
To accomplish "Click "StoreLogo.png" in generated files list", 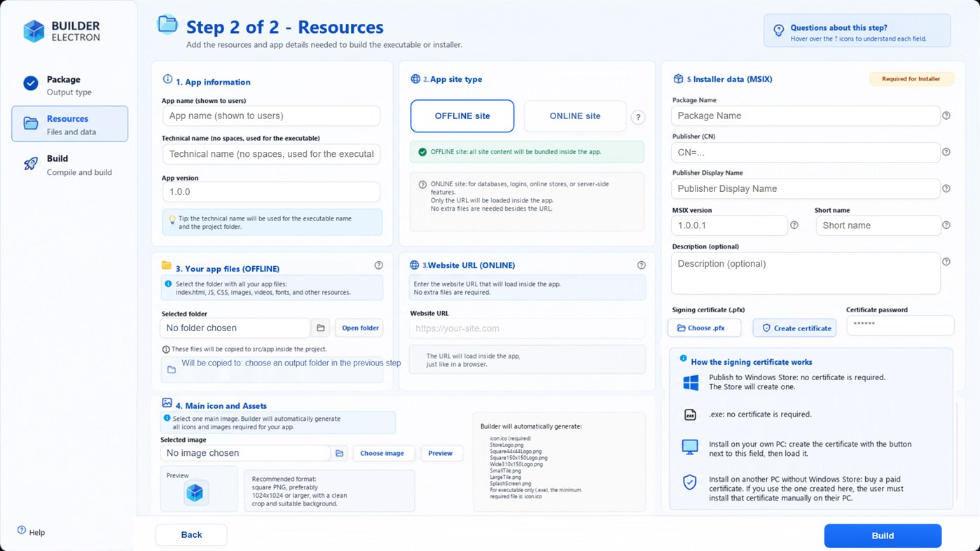I will (x=506, y=445).
